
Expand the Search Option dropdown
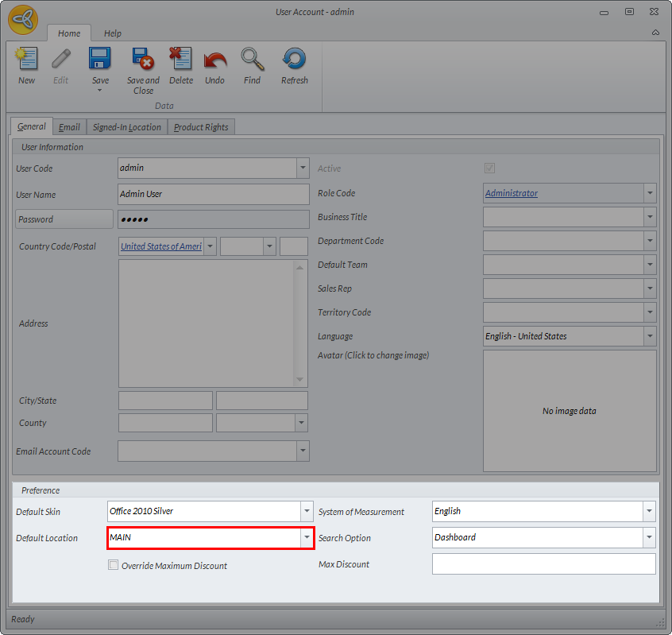tap(649, 538)
